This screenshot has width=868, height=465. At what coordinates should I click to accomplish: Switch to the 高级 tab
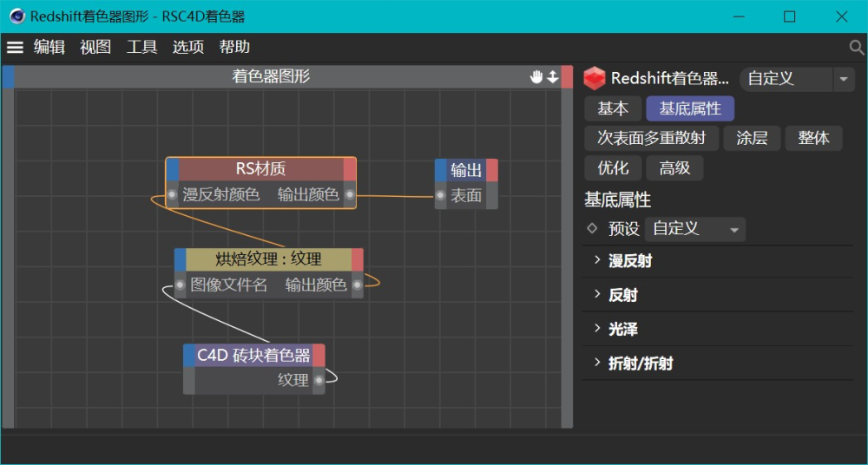click(x=674, y=167)
